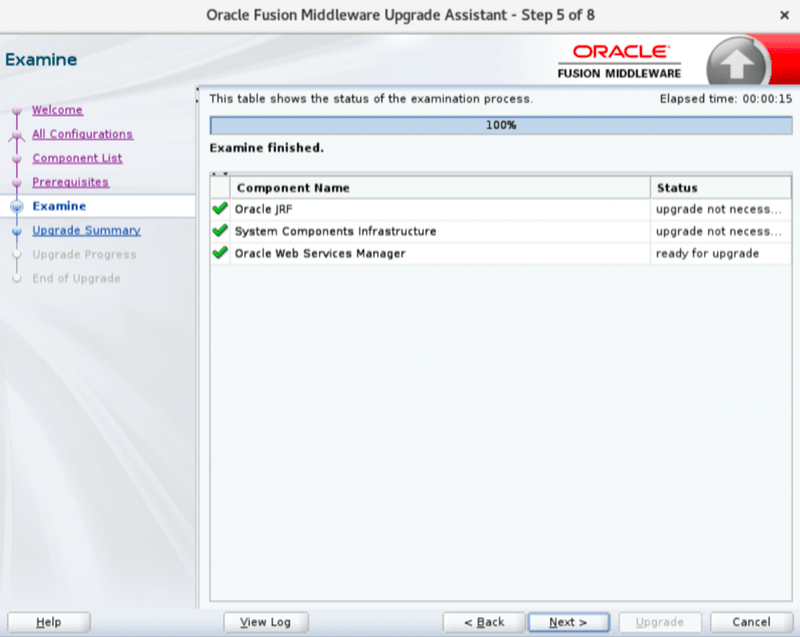
Task: Click the green checkmark beside Oracle JRF
Action: pos(220,209)
